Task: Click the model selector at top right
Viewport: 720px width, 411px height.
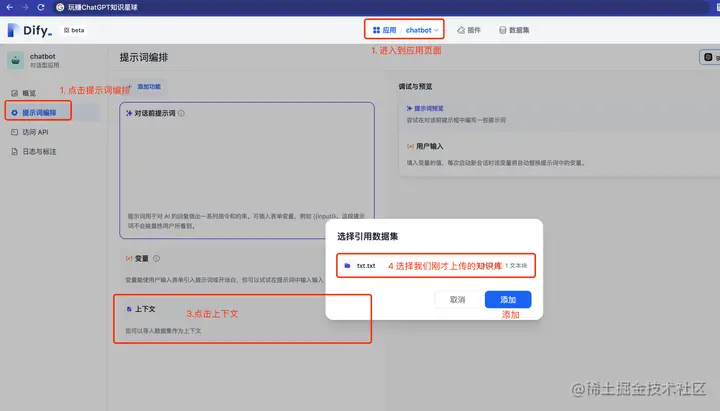Action: point(709,57)
